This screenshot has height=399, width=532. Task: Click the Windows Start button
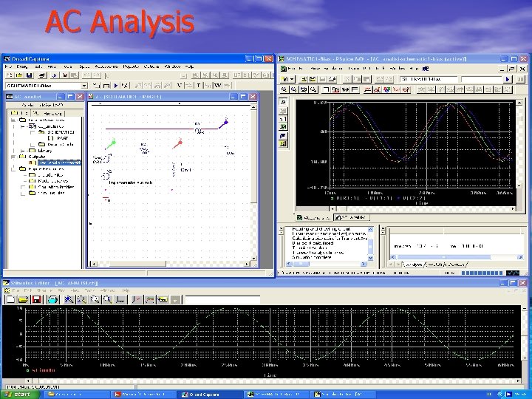(x=21, y=395)
